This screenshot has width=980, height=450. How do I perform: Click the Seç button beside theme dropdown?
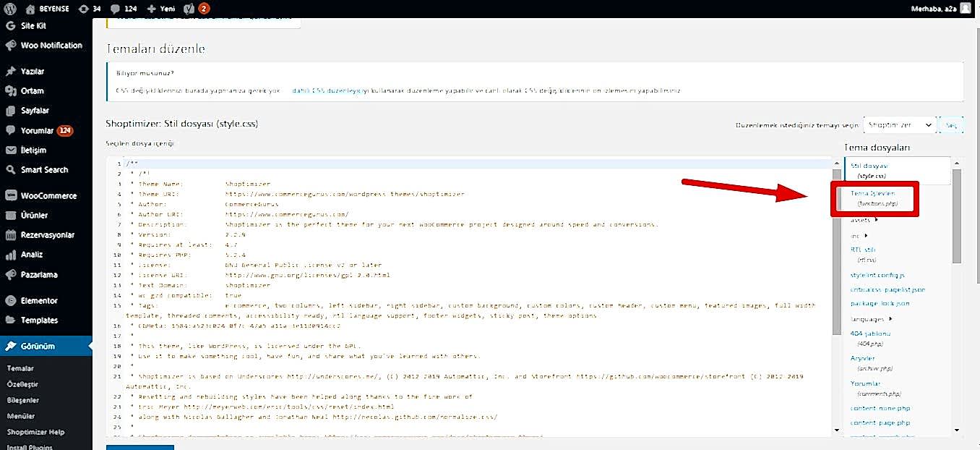coord(951,125)
